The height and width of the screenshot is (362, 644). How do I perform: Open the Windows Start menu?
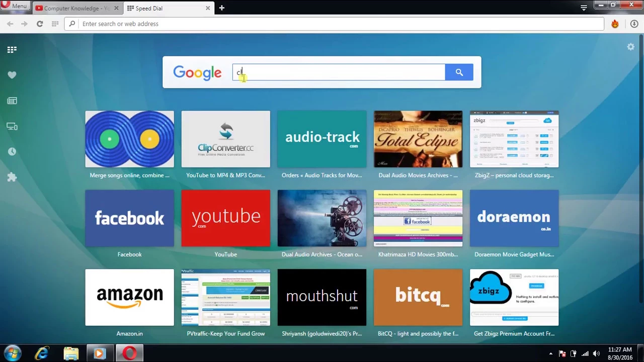pyautogui.click(x=13, y=353)
